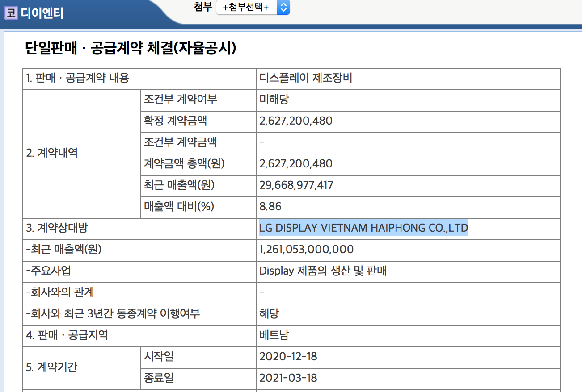582x392 pixels.
Task: Click the start date 2020-12-18
Action: (288, 357)
